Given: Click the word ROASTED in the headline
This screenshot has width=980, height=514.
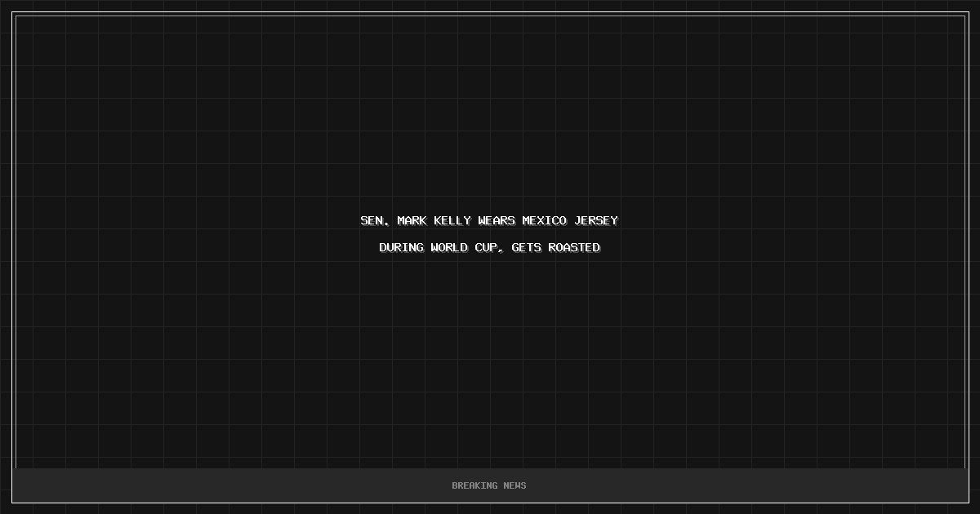Looking at the screenshot, I should (574, 248).
